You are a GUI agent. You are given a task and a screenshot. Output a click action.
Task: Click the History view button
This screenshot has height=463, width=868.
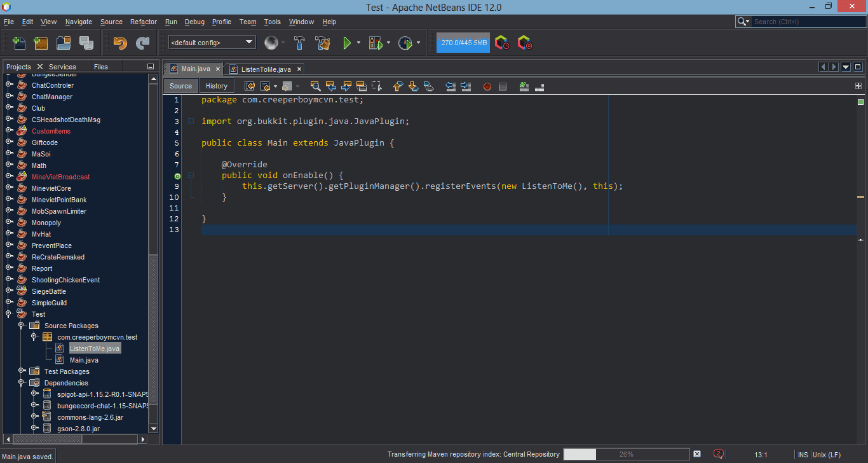[216, 86]
